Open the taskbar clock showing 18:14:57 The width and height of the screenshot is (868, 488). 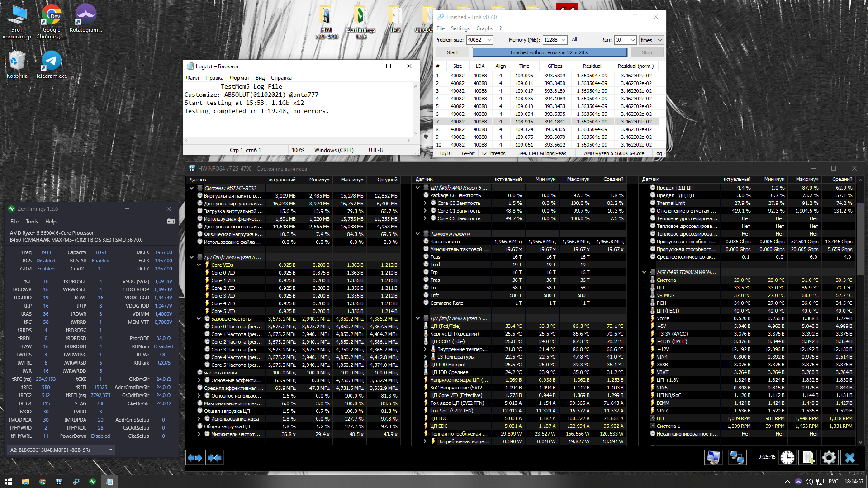coord(854,482)
